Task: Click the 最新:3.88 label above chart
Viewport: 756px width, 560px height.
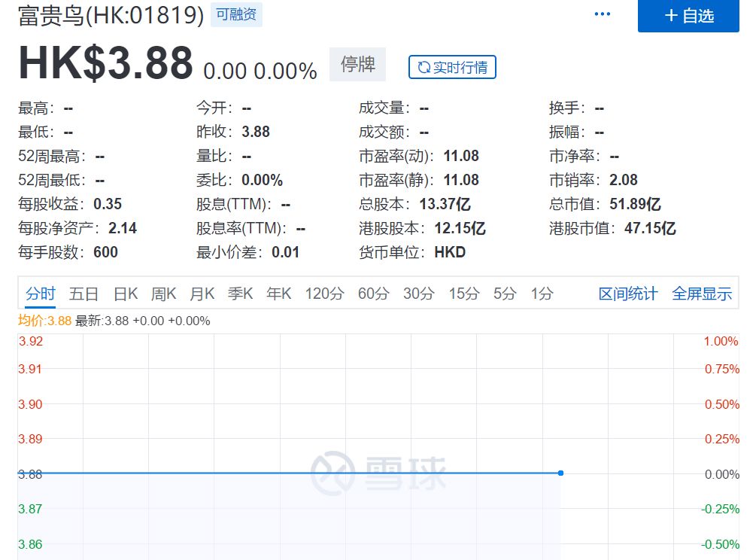Action: 102,321
